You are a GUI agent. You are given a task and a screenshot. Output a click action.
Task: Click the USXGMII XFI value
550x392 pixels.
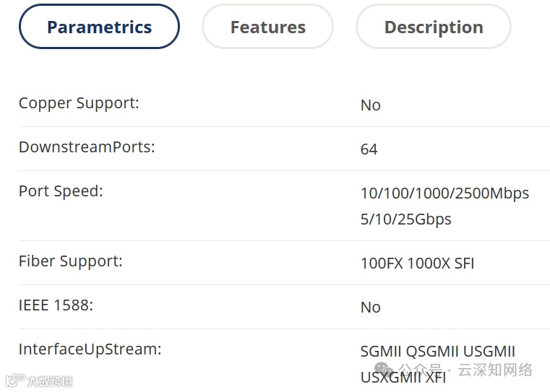click(x=403, y=378)
